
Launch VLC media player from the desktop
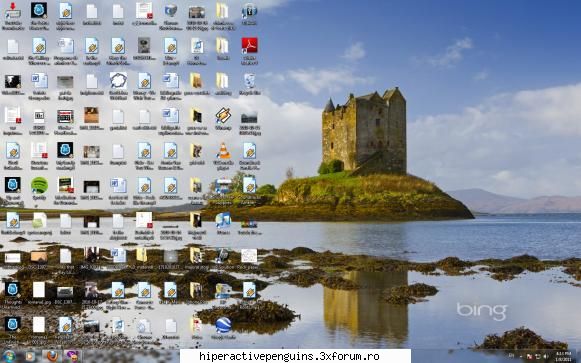click(223, 150)
